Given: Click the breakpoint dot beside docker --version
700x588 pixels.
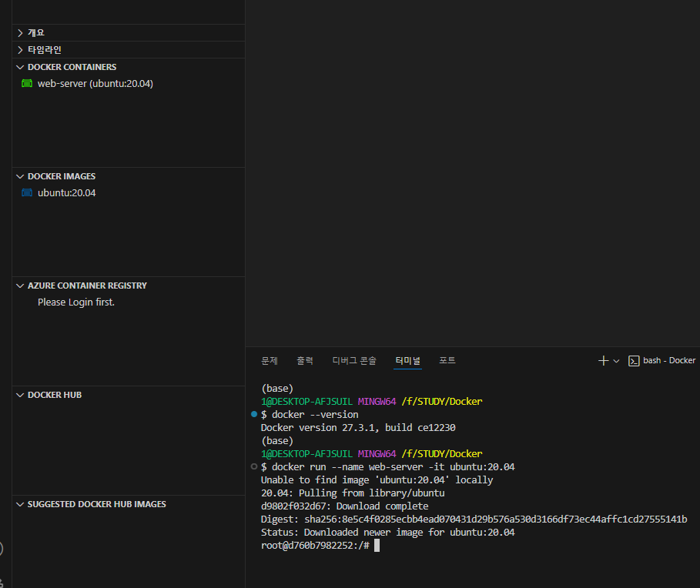Looking at the screenshot, I should [x=253, y=414].
